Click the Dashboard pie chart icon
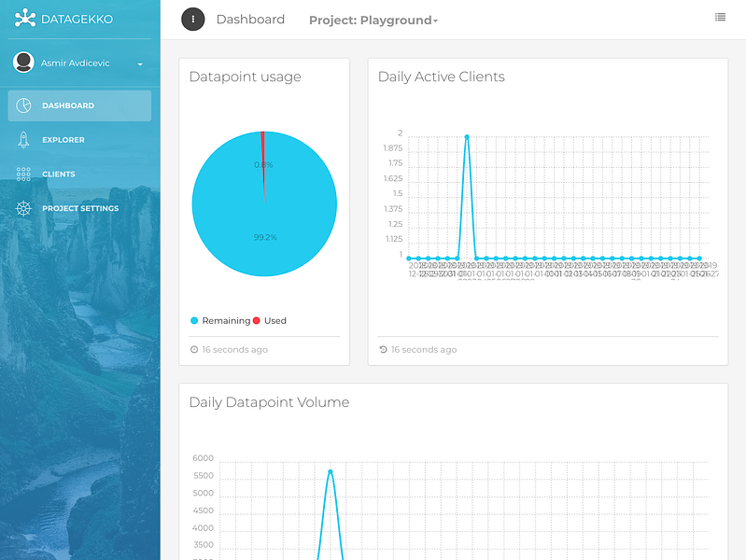Viewport: 746px width, 560px height. point(23,105)
